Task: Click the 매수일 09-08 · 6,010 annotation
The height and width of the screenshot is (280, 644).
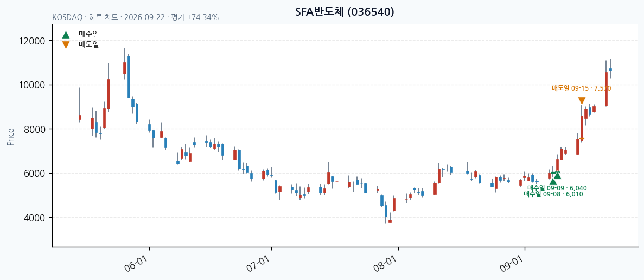Action: click(553, 194)
